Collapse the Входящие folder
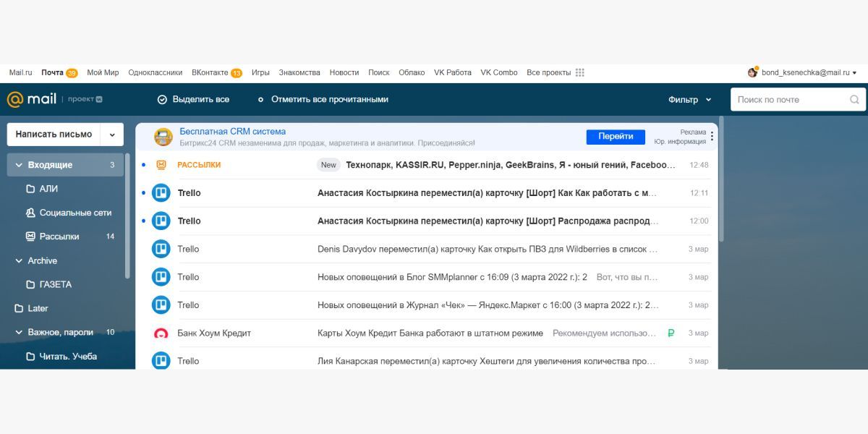 click(19, 165)
